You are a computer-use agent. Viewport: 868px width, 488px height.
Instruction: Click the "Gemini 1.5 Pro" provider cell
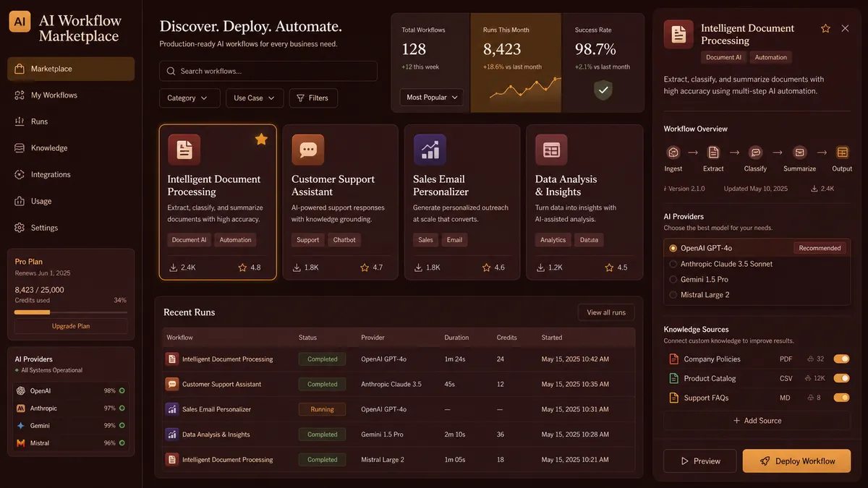coord(382,435)
